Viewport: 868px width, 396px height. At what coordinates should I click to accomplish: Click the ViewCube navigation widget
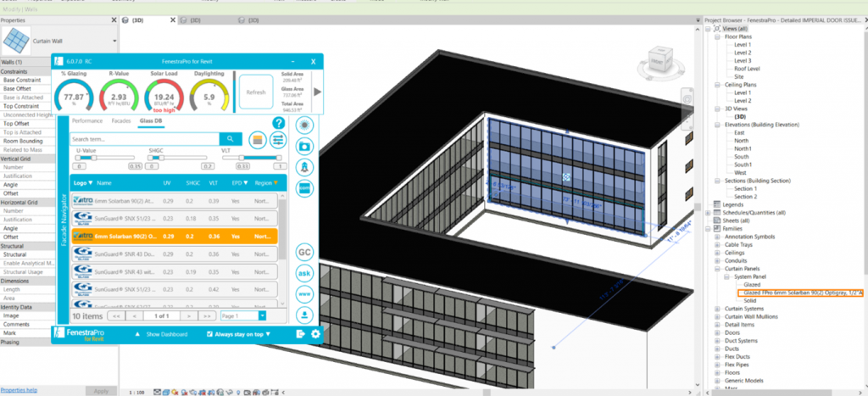(x=659, y=60)
